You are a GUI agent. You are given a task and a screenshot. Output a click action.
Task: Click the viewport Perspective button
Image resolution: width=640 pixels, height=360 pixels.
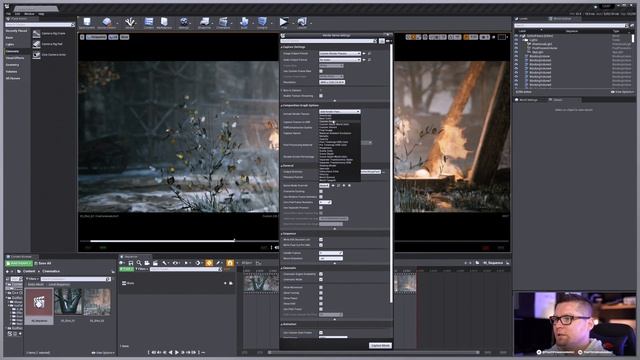(x=96, y=37)
